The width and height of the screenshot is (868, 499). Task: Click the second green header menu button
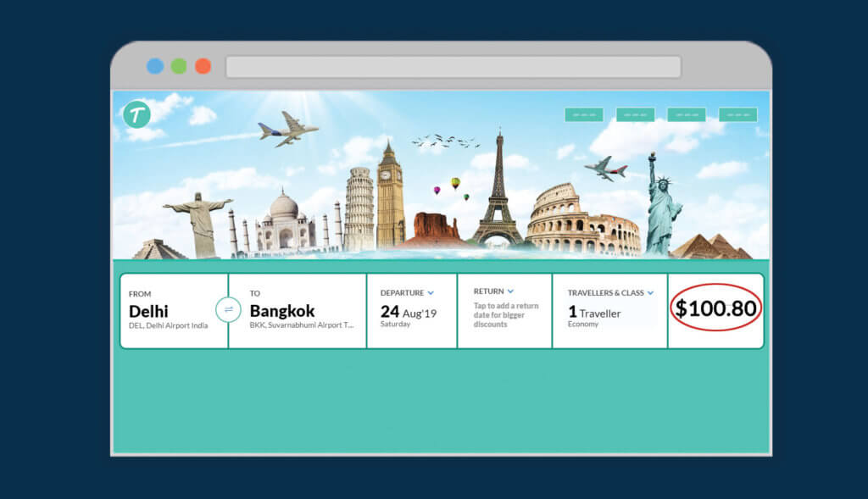click(x=636, y=114)
